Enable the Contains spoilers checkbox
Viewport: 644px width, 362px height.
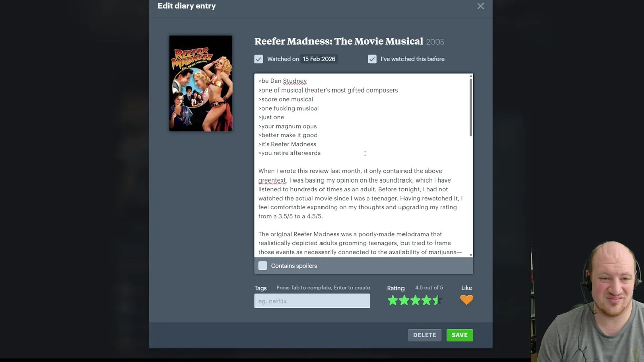[x=263, y=266]
